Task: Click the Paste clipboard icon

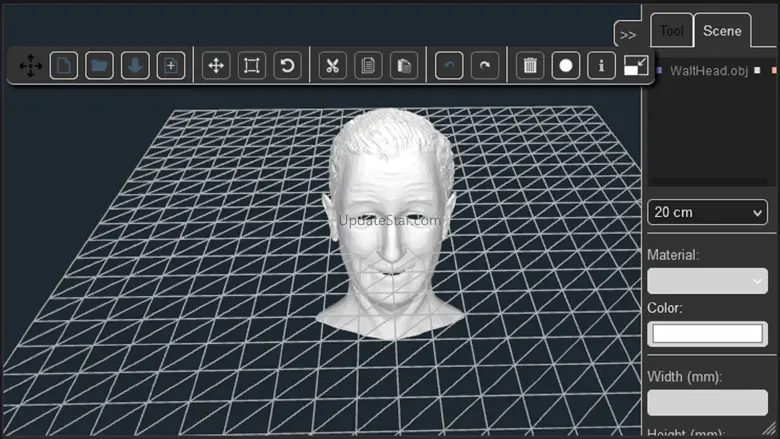Action: pos(404,66)
